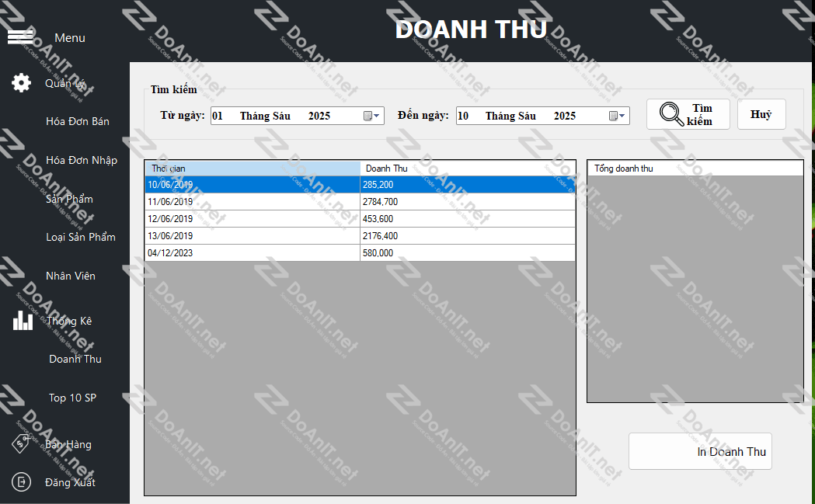Go to Sản Phẩm page
The height and width of the screenshot is (504, 815).
click(70, 199)
